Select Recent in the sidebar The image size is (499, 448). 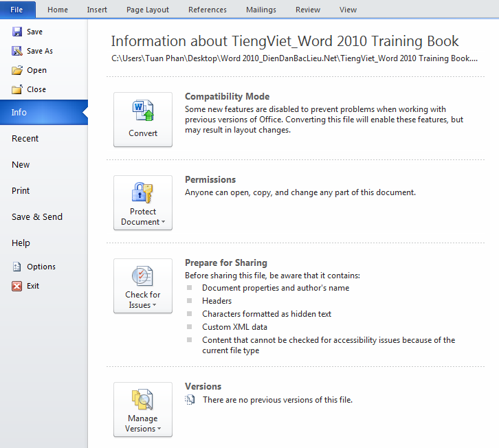coord(25,138)
